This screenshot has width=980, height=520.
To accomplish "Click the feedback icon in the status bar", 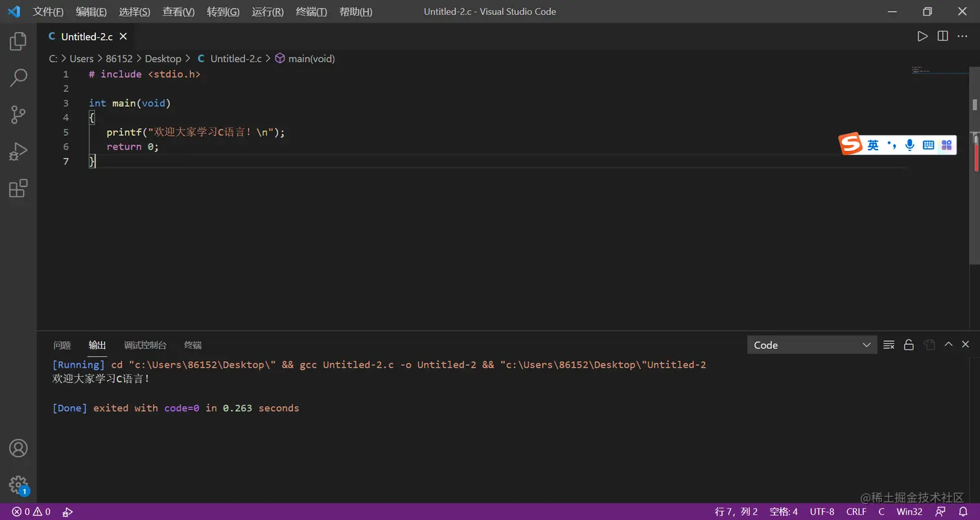I will pyautogui.click(x=940, y=512).
